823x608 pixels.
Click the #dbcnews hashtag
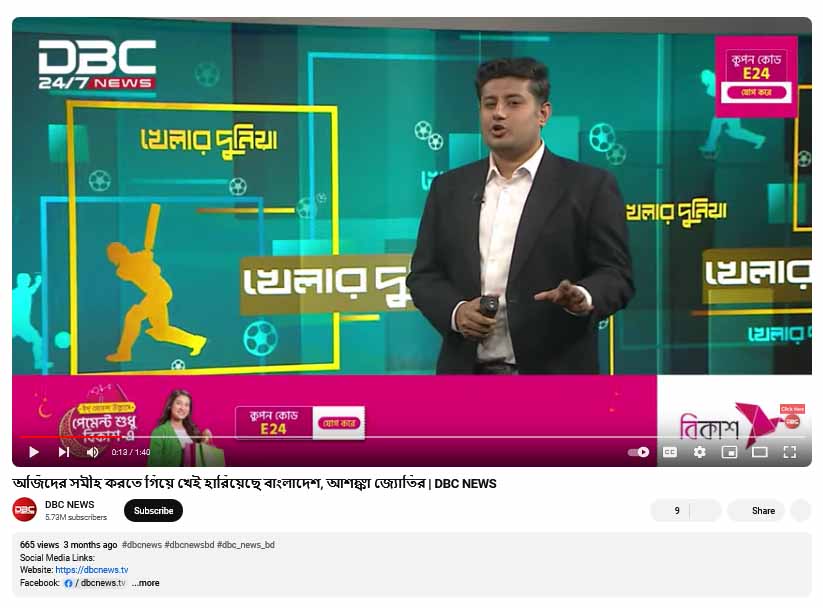141,545
